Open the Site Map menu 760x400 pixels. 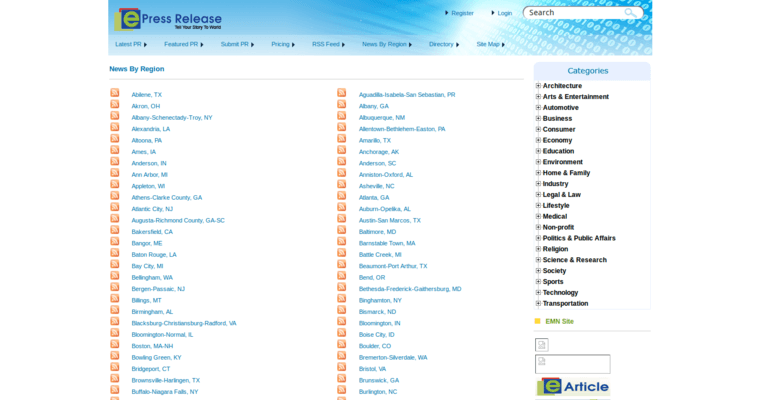point(490,44)
